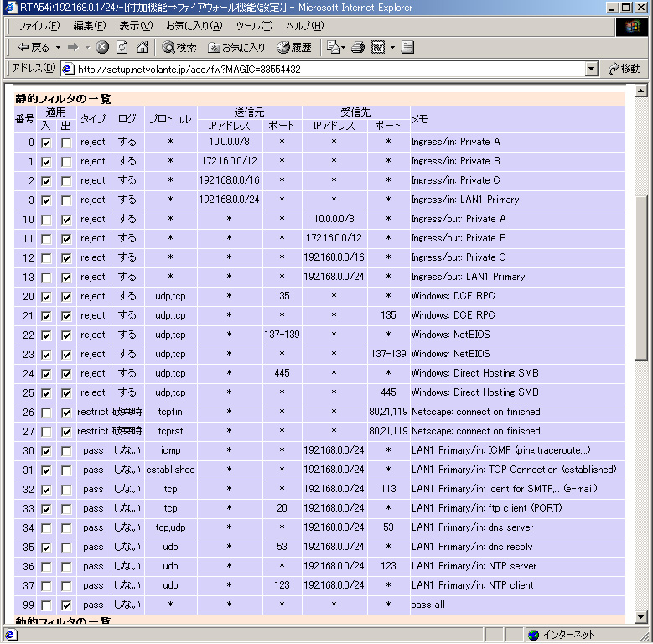Uncheck the 出 checkbox for filter 99
This screenshot has width=653, height=644.
[x=66, y=605]
